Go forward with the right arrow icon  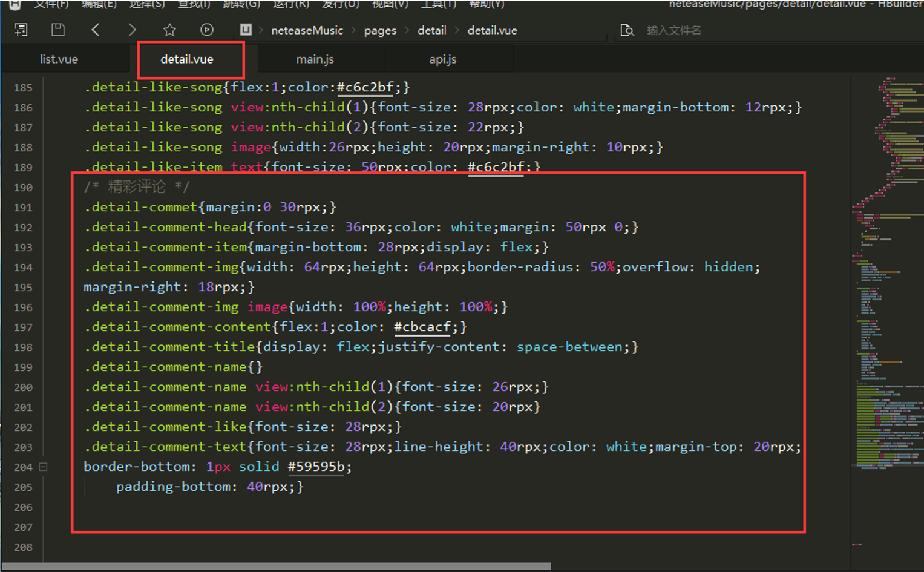pos(132,30)
